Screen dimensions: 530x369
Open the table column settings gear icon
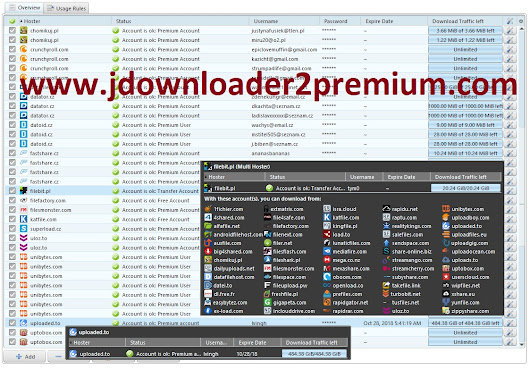(x=521, y=21)
